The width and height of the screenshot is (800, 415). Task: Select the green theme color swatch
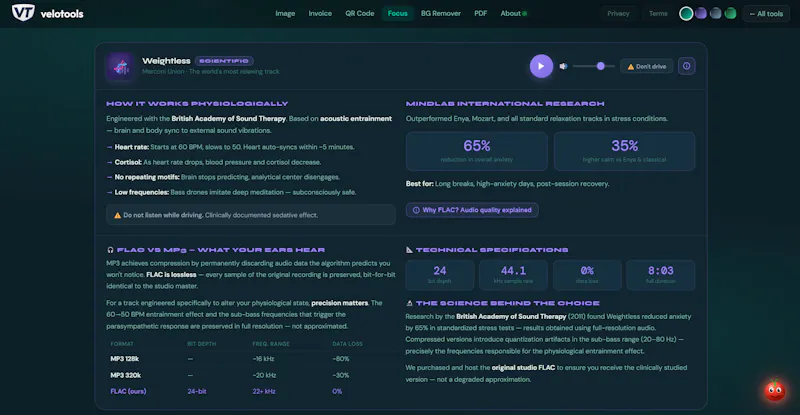[x=731, y=14]
